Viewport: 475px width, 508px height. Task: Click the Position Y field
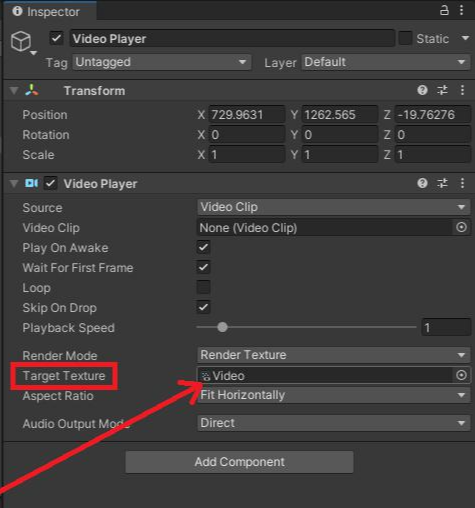pyautogui.click(x=340, y=115)
